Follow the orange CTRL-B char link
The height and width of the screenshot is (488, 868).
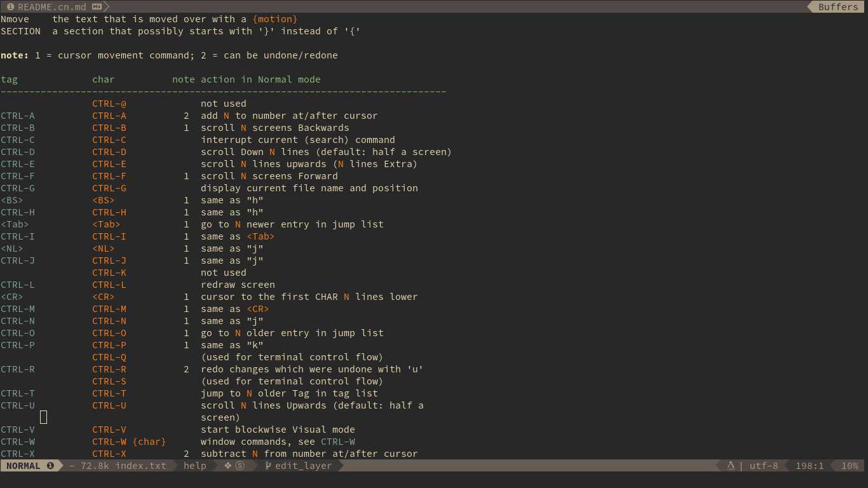coord(109,128)
